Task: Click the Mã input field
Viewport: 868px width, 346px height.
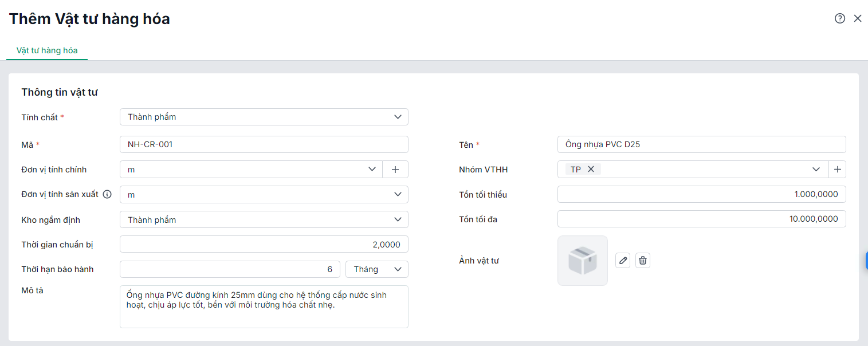Action: pyautogui.click(x=264, y=144)
